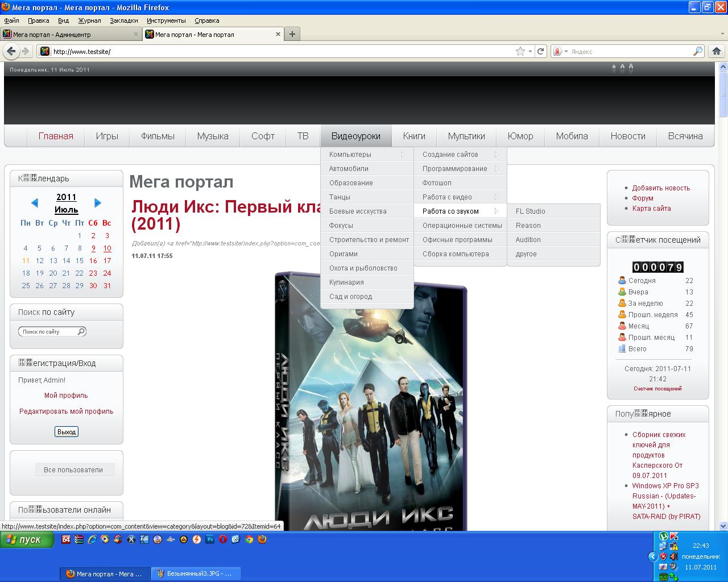Open the Мой профиль link
Image resolution: width=728 pixels, height=582 pixels.
(66, 396)
